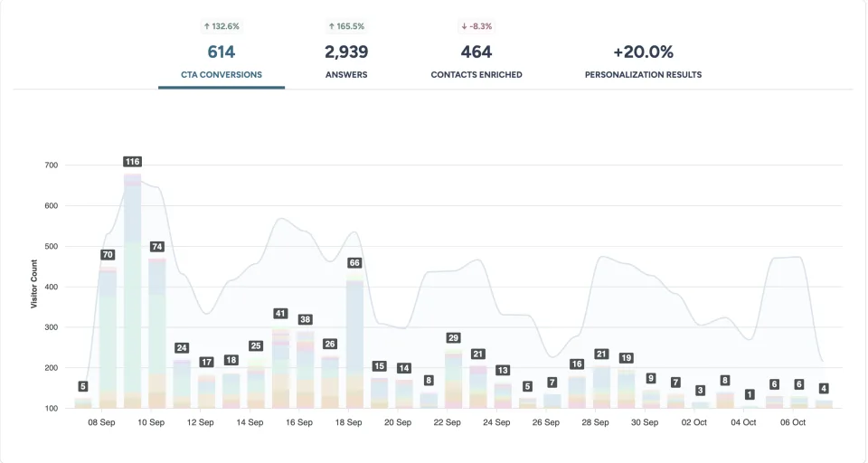Select the 70 data label
This screenshot has height=463, width=868.
(108, 255)
